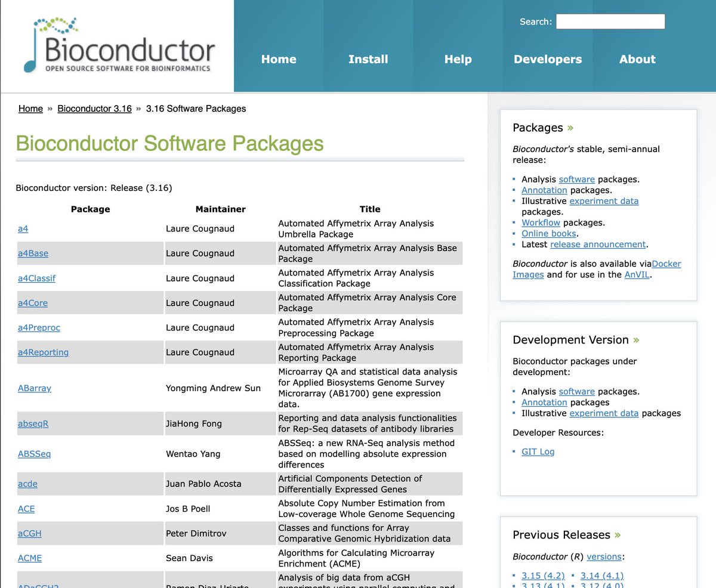The width and height of the screenshot is (716, 588).
Task: Open the ABarray package link
Action: pos(35,388)
